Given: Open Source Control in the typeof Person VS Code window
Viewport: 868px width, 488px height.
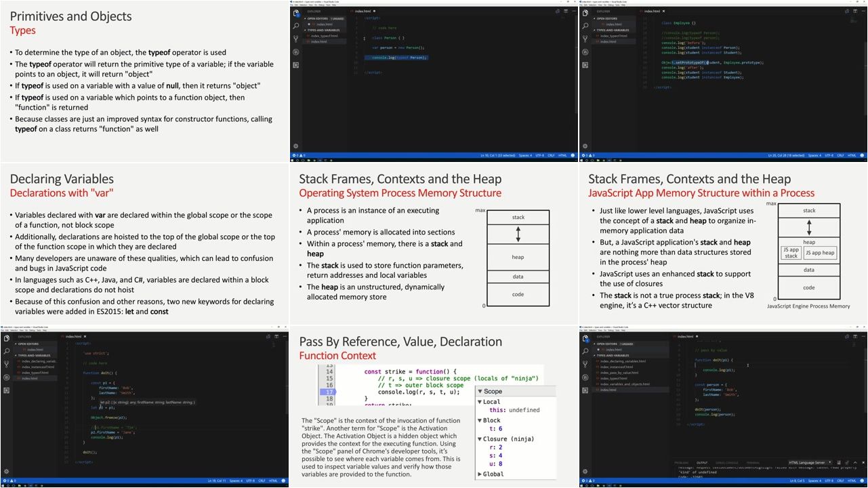Looking at the screenshot, I should 296,39.
